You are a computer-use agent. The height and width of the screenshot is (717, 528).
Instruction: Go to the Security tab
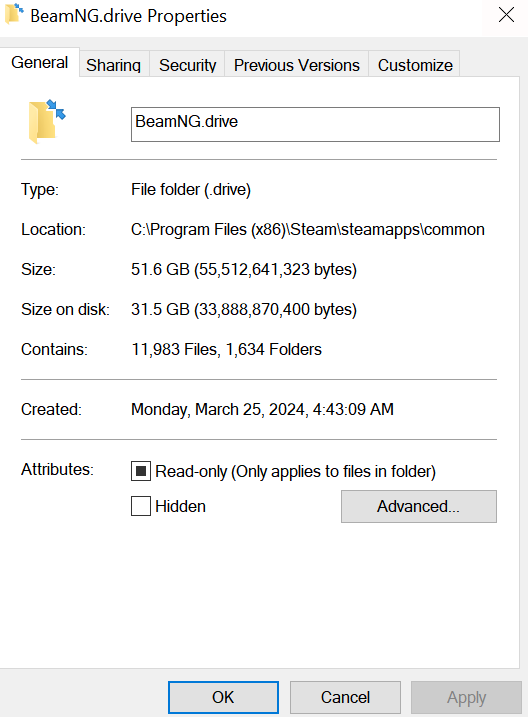[x=187, y=65]
